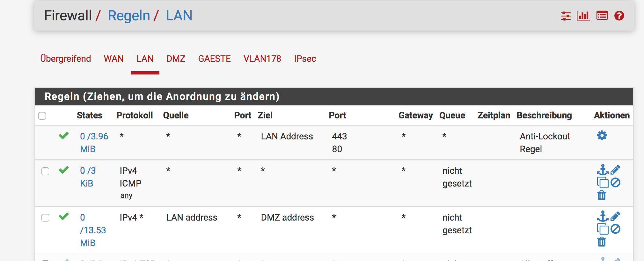Open the red help question mark
This screenshot has height=261, width=644.
[x=619, y=16]
